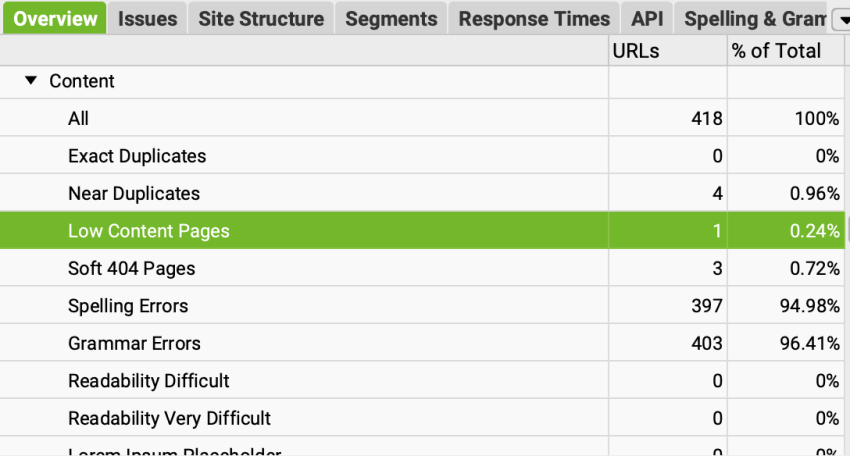Switch to the Overview tab

(56, 19)
